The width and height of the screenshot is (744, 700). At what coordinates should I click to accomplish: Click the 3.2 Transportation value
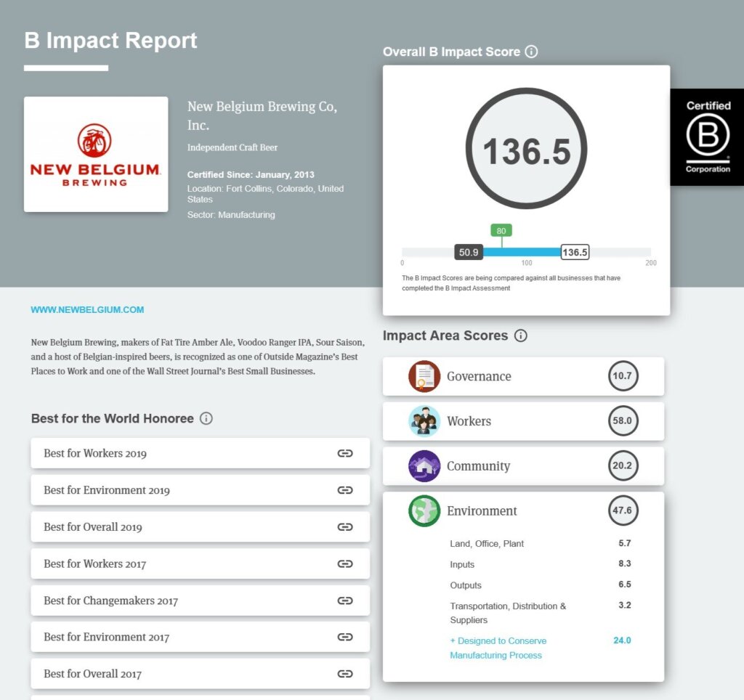tap(624, 605)
